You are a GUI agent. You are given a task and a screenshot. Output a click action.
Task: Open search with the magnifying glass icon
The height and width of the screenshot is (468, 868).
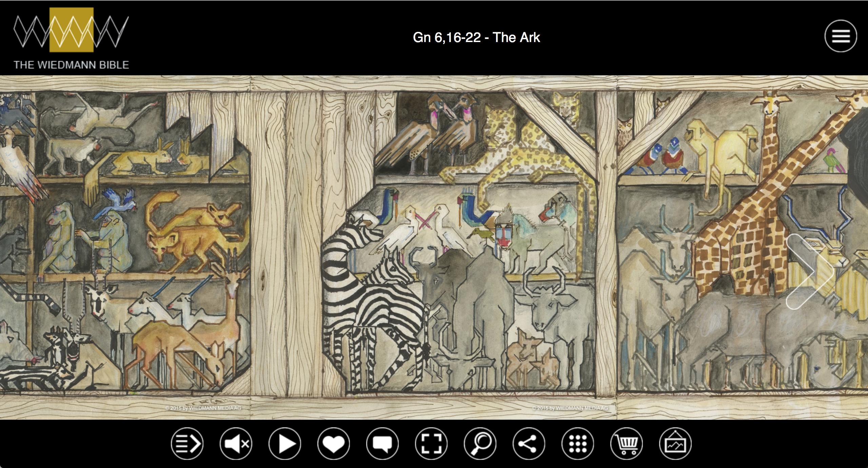480,444
